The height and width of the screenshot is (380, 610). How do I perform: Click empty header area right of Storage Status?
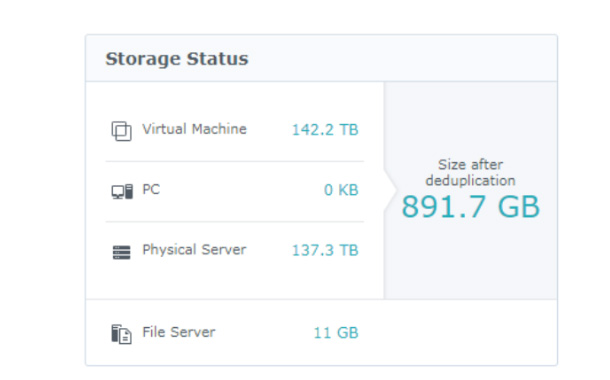tap(401, 59)
